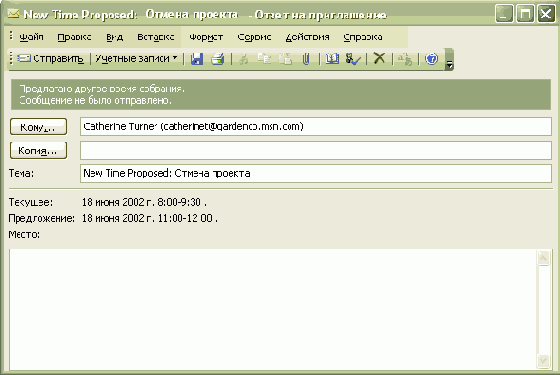Screen dimensions: 560x375
Task: Open the Файл menu
Action: coord(31,37)
